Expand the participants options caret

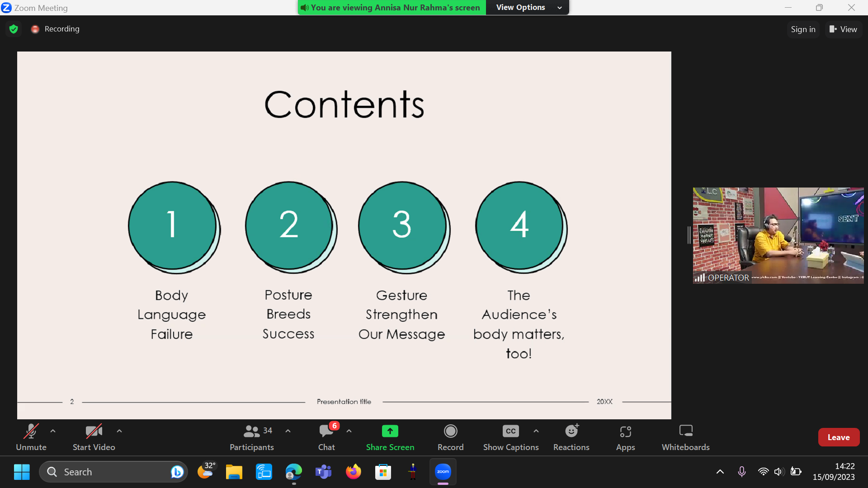288,431
